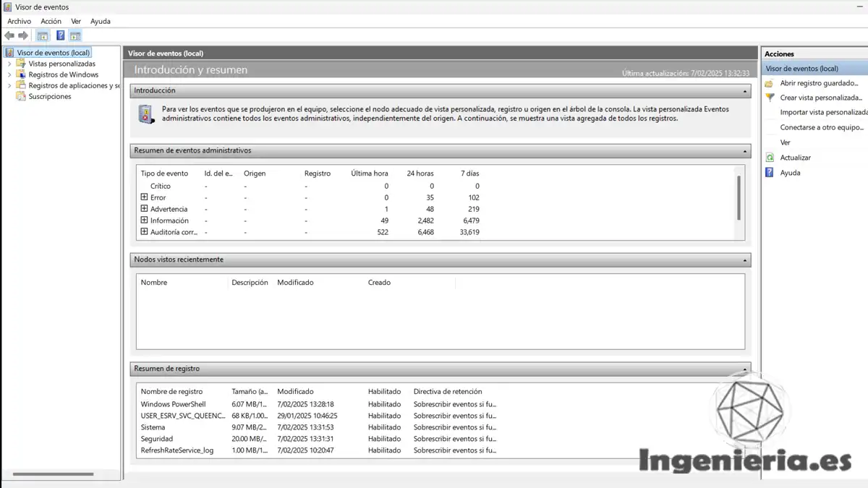868x488 pixels.
Task: Click the Abrir registro guardado folder icon
Action: point(770,83)
